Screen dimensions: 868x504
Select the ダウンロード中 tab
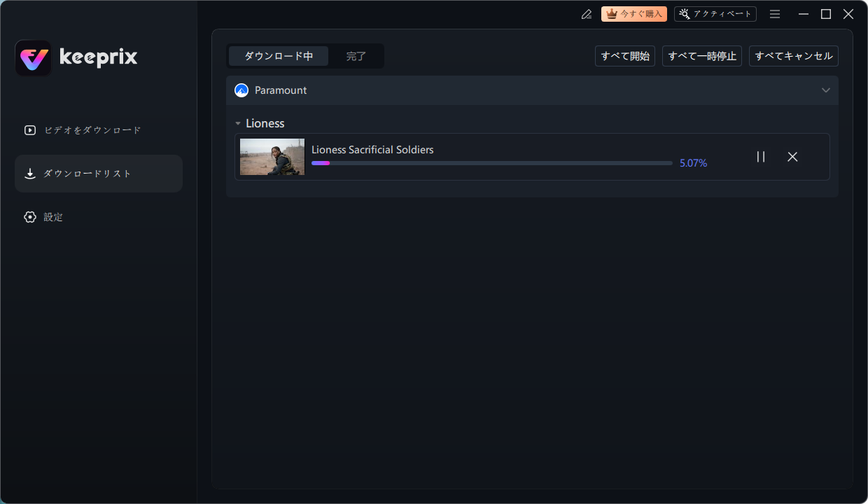tap(279, 56)
